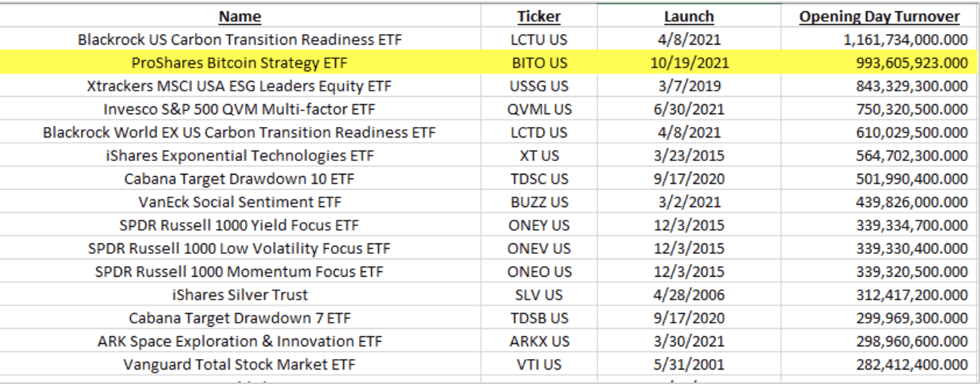
Task: Click the Launch column header cell
Action: [x=688, y=16]
